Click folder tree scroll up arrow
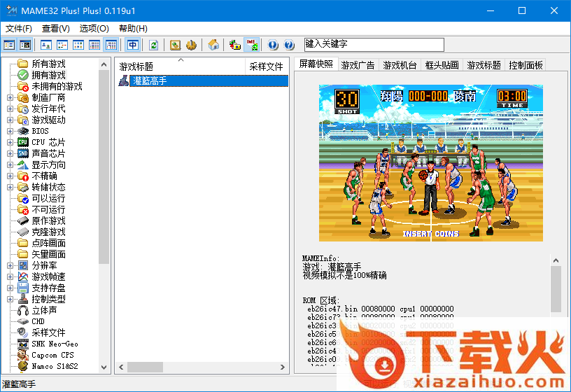The image size is (571, 392). click(104, 64)
